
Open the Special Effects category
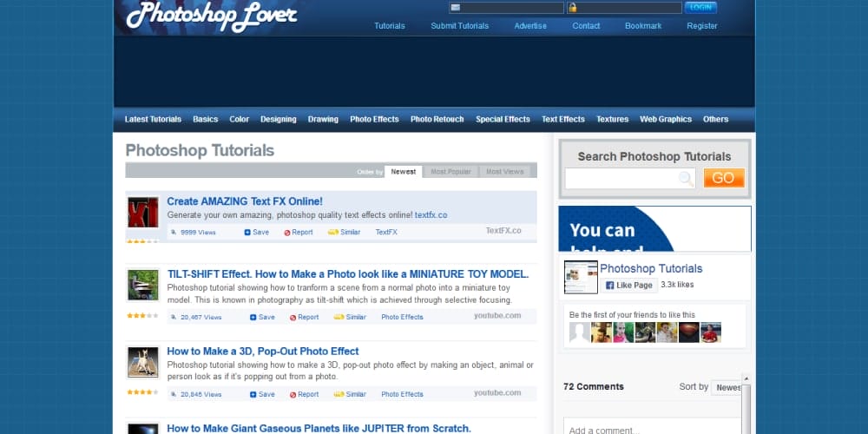point(503,119)
